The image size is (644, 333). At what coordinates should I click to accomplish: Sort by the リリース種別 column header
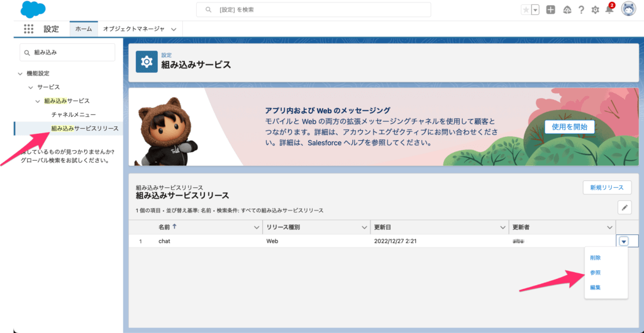point(283,227)
